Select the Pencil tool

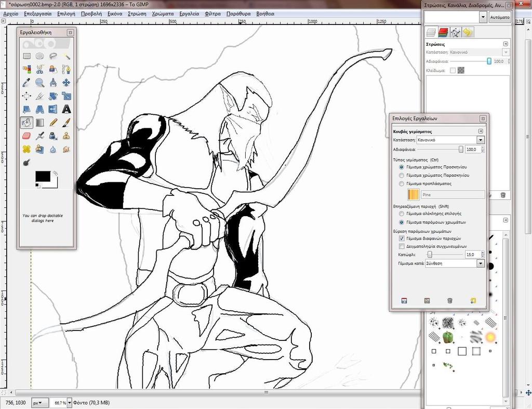pos(53,123)
